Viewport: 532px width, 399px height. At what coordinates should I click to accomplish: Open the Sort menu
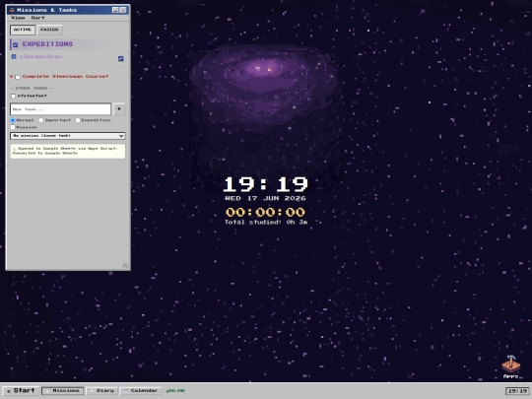point(37,18)
